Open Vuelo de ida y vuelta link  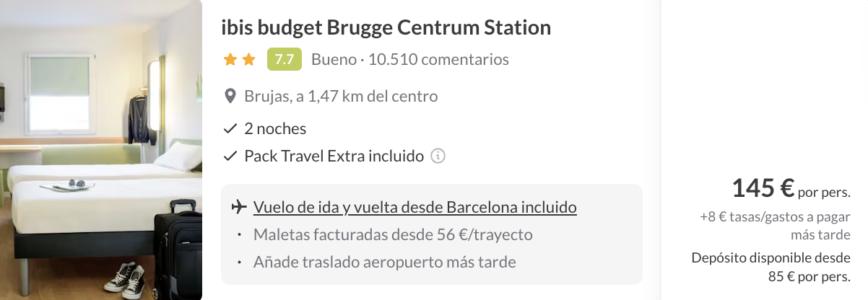(415, 208)
